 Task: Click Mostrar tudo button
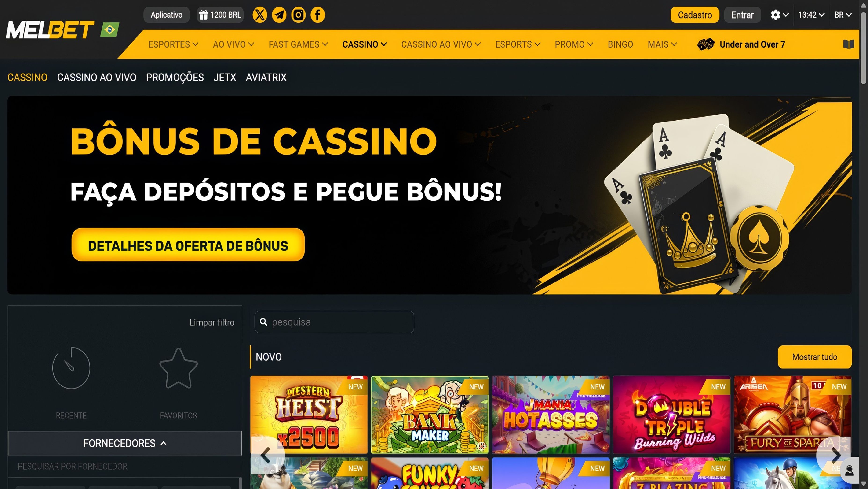(814, 357)
